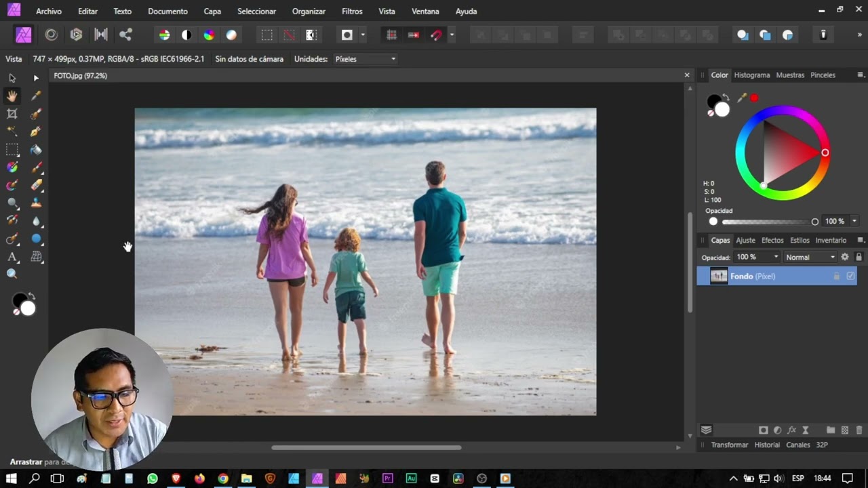The width and height of the screenshot is (868, 488).
Task: Open the Capas panel options menu
Action: pyautogui.click(x=861, y=240)
